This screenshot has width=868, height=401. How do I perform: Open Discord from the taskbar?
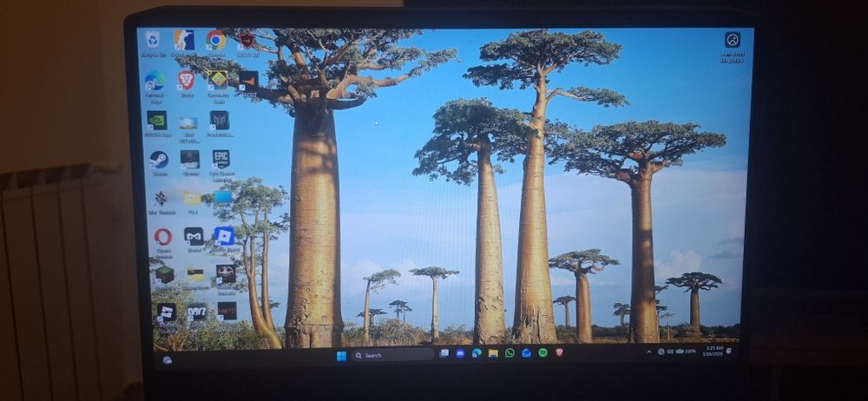tap(460, 353)
